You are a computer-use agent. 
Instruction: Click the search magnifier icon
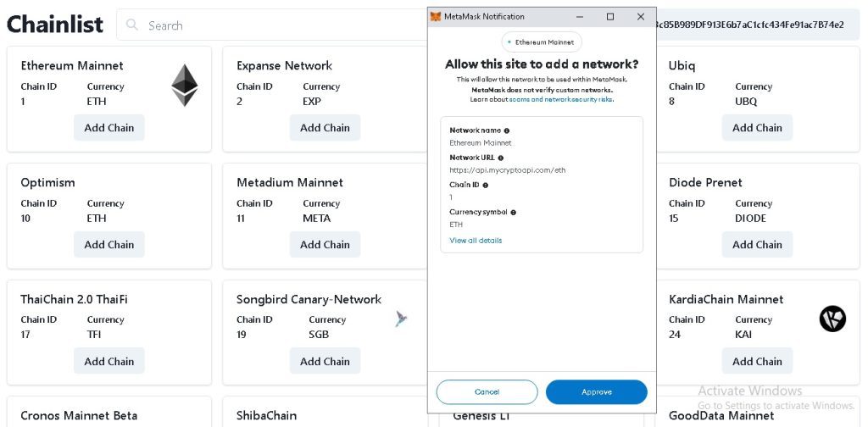[x=132, y=25]
